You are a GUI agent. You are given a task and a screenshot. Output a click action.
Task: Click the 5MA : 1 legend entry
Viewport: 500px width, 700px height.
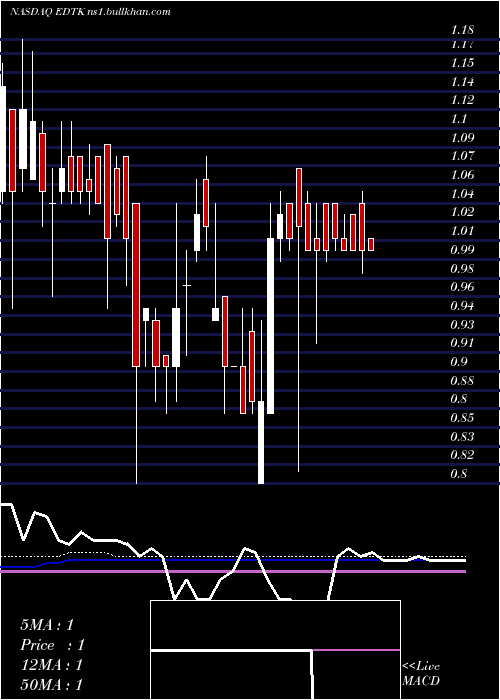pos(47,625)
